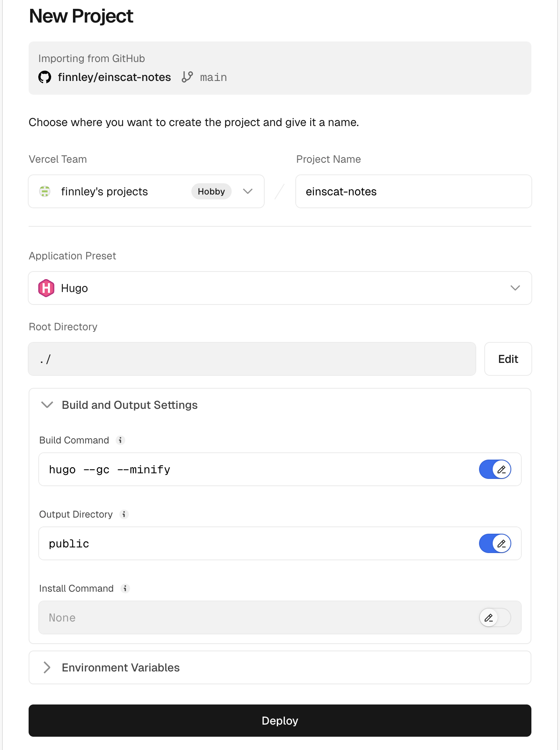Image resolution: width=560 pixels, height=750 pixels.
Task: Click the finnley/einscat-notes repository name
Action: [114, 77]
